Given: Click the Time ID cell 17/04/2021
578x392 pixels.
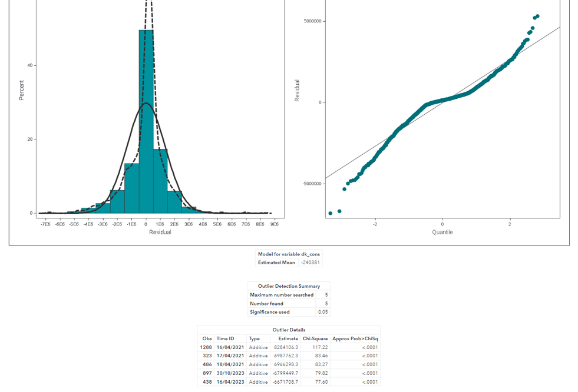Looking at the screenshot, I should tap(230, 356).
